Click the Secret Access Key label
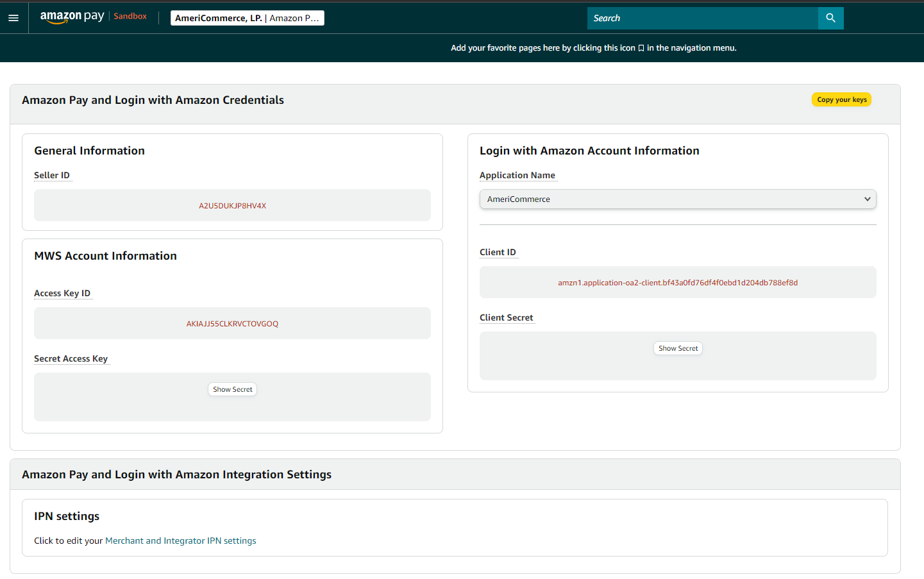The width and height of the screenshot is (924, 579). point(71,358)
